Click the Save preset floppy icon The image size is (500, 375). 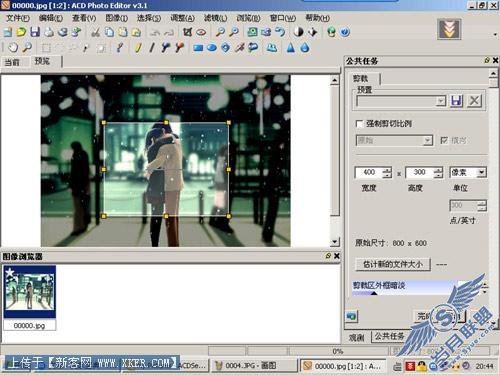pyautogui.click(x=457, y=101)
